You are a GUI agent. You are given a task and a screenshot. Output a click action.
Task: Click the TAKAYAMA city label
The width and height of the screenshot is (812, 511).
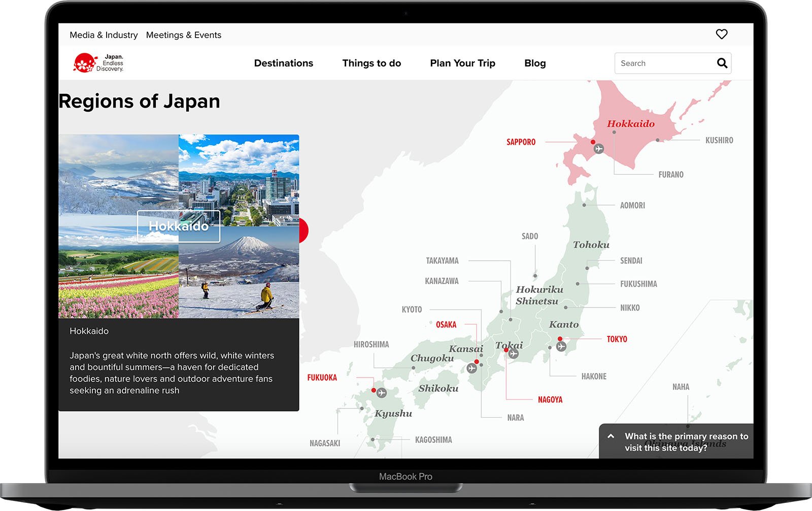point(442,261)
